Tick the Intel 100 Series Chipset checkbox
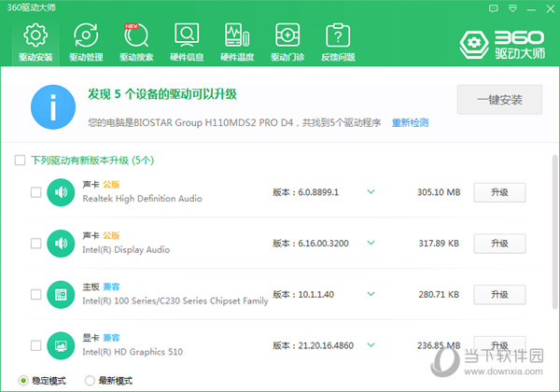The height and width of the screenshot is (392, 560). click(35, 295)
